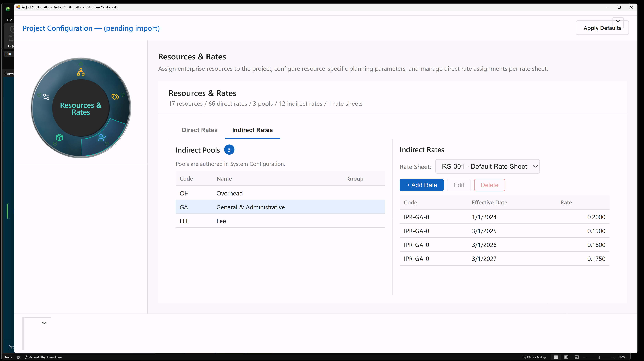Open Display Settings in status bar

click(x=534, y=357)
